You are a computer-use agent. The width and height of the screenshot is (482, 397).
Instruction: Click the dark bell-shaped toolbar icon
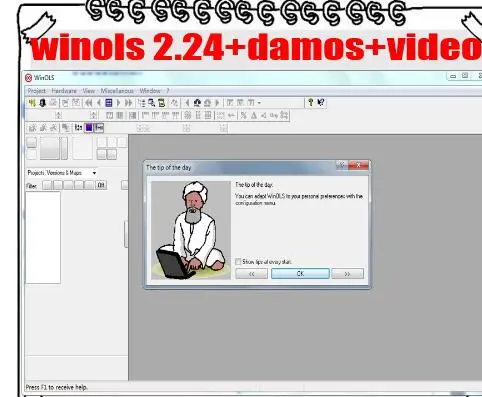pyautogui.click(x=42, y=103)
